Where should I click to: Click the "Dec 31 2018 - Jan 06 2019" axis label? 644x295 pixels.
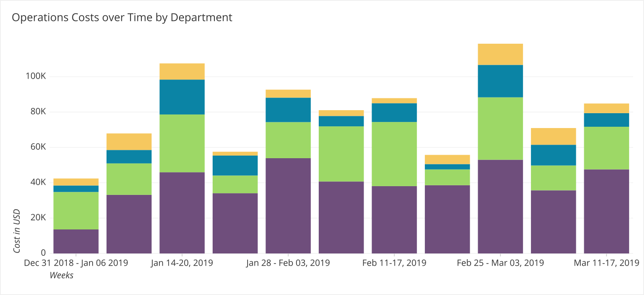coord(76,263)
